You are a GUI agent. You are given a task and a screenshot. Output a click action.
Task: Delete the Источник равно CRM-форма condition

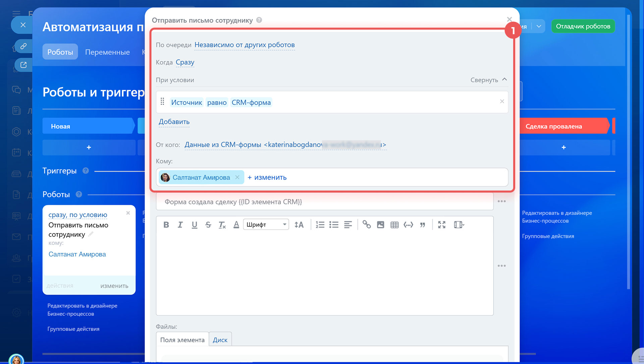pyautogui.click(x=502, y=102)
